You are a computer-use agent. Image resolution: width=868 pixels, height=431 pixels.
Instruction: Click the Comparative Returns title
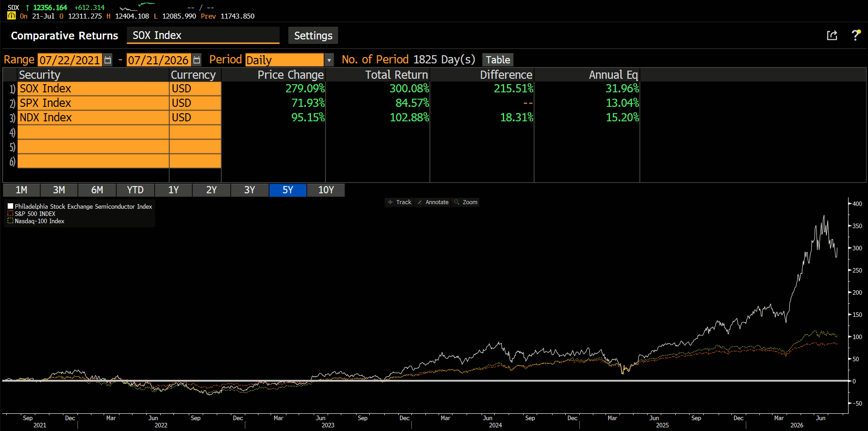[x=64, y=36]
